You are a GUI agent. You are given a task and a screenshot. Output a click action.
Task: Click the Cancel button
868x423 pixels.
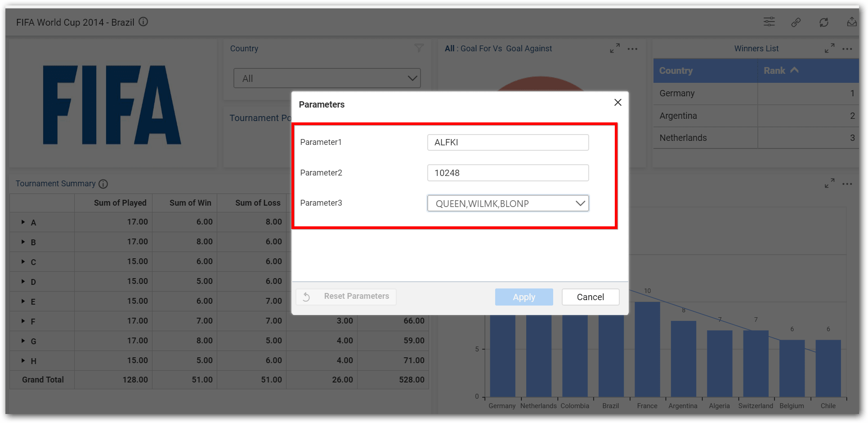[x=590, y=297]
